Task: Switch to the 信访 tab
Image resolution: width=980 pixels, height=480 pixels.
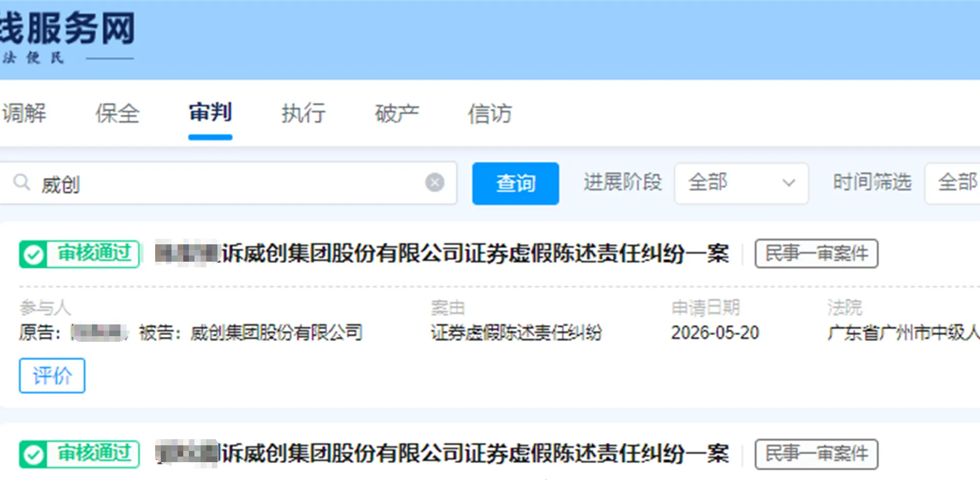Action: click(490, 113)
